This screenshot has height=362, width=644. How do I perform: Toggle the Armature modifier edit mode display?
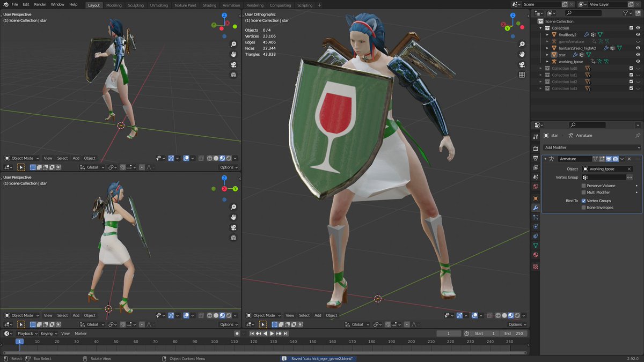602,159
